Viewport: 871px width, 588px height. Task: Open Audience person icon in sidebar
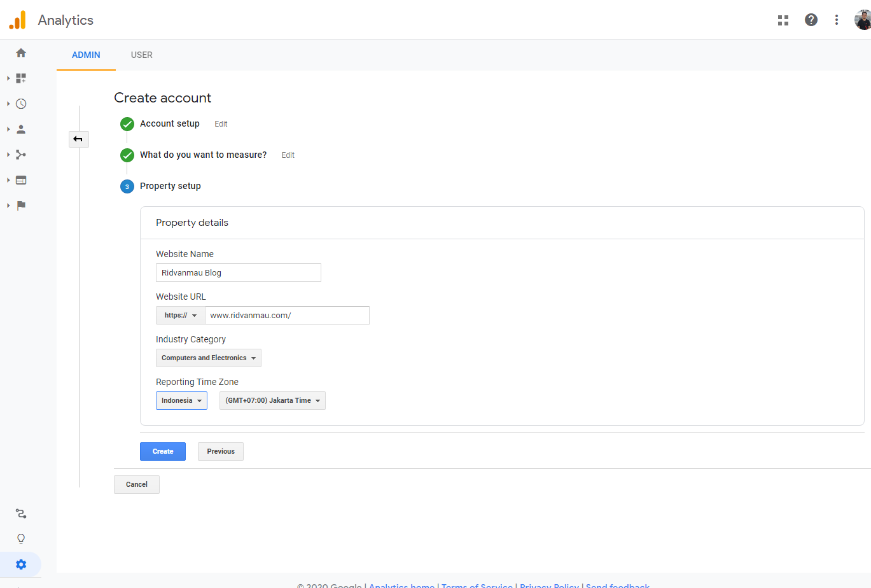21,129
